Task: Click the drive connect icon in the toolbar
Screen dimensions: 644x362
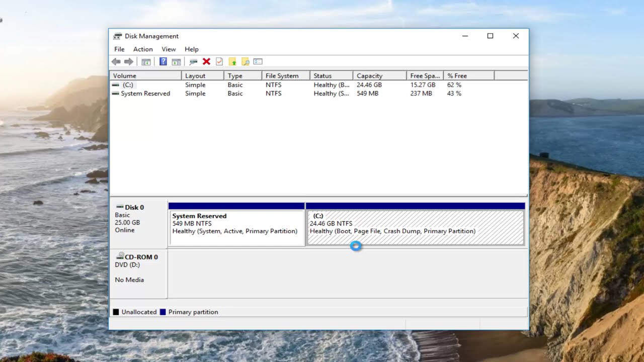Action: 193,62
